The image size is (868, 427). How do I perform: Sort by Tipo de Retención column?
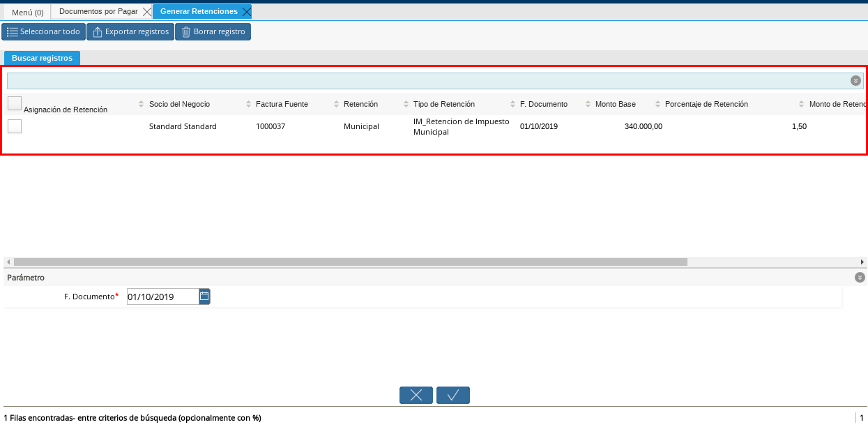coord(444,104)
